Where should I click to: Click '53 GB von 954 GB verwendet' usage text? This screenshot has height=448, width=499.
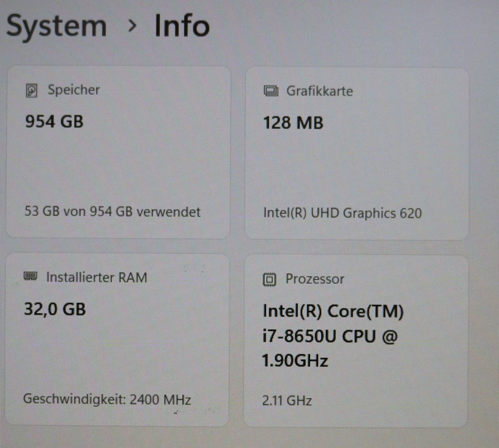tap(112, 212)
